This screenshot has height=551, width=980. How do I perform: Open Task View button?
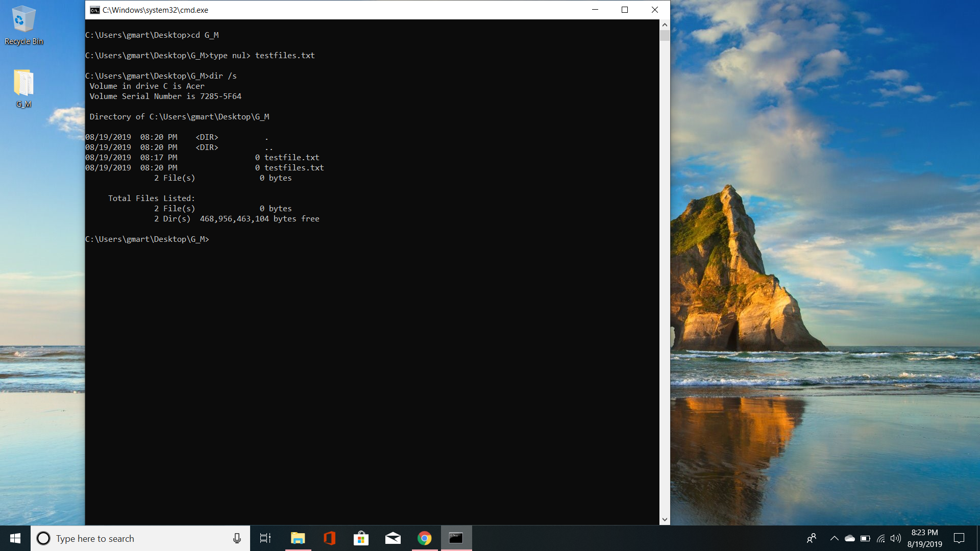click(x=265, y=538)
